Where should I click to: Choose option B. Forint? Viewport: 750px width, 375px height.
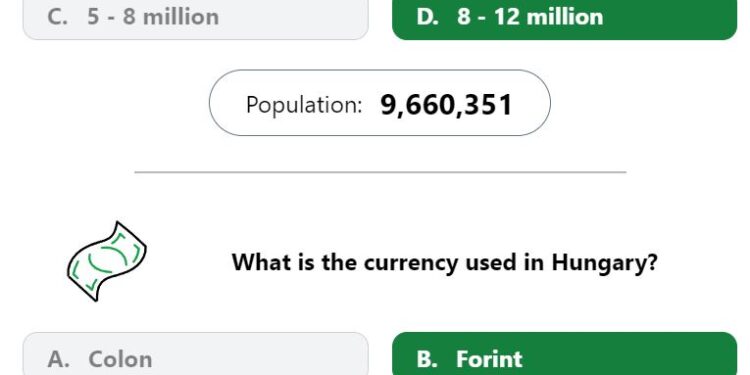tap(564, 353)
